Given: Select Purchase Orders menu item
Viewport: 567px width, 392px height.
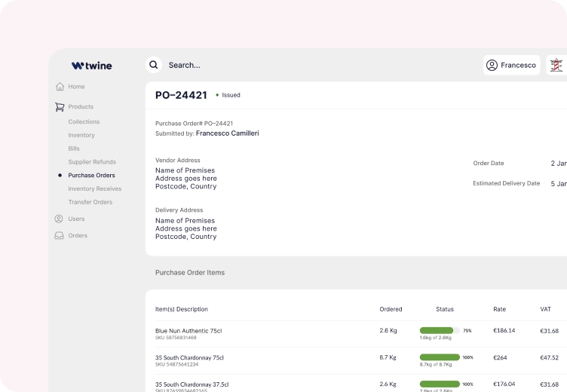Looking at the screenshot, I should [91, 176].
